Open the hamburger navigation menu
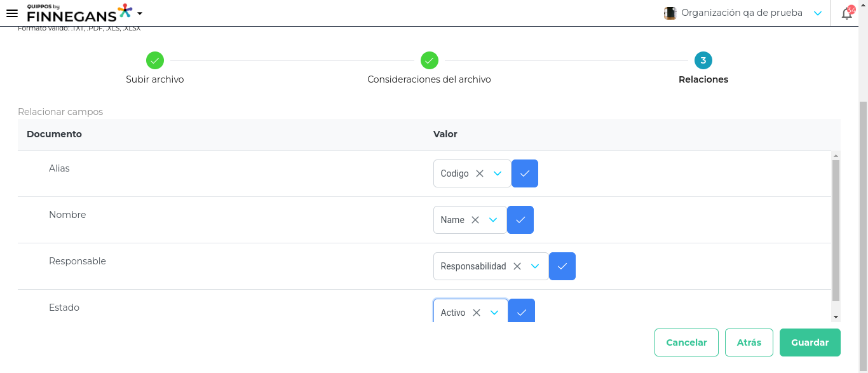Image resolution: width=868 pixels, height=373 pixels. point(11,13)
